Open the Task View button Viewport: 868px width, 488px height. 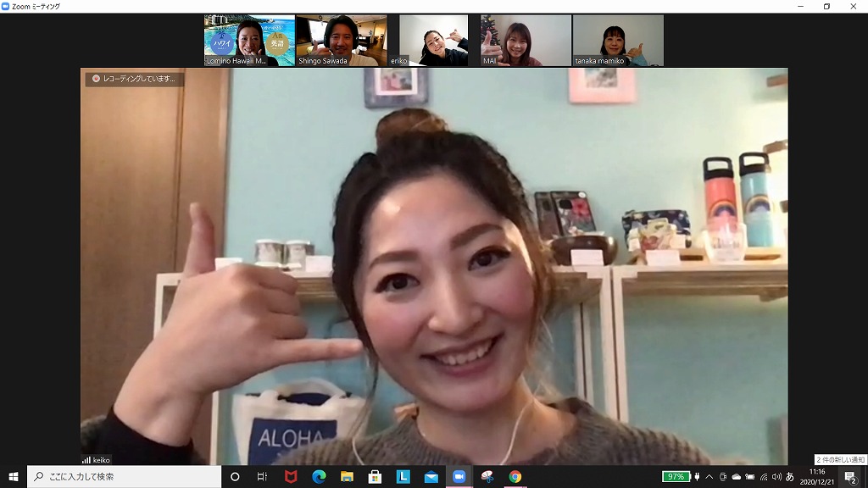[x=263, y=476]
